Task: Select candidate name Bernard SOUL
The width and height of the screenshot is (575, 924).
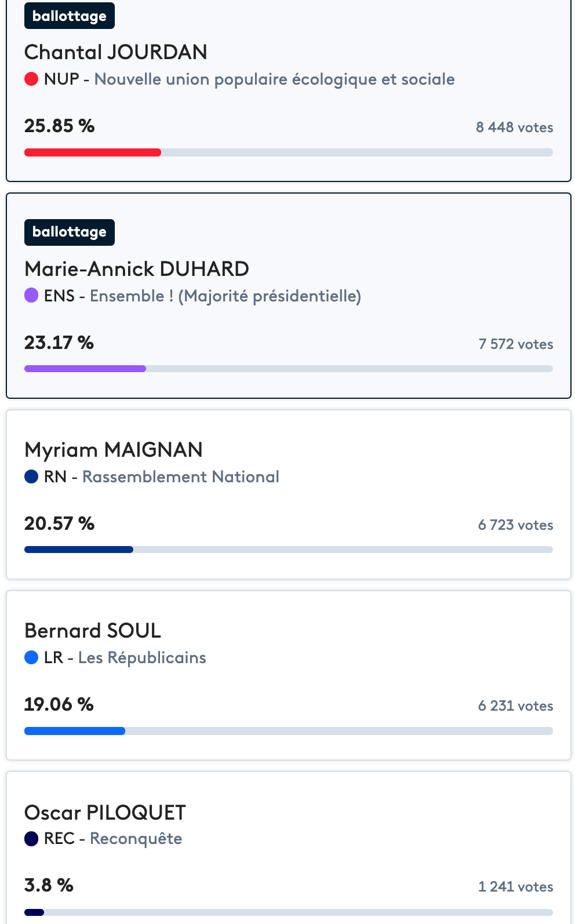Action: (93, 631)
